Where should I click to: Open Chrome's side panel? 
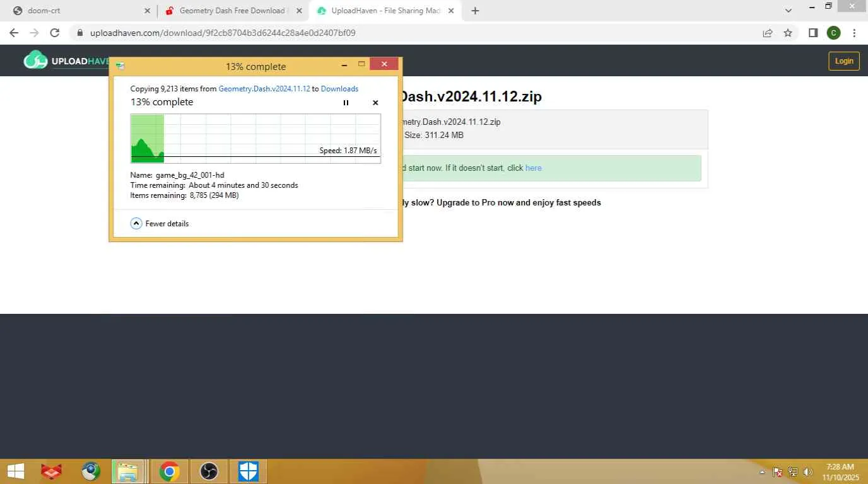coord(813,33)
